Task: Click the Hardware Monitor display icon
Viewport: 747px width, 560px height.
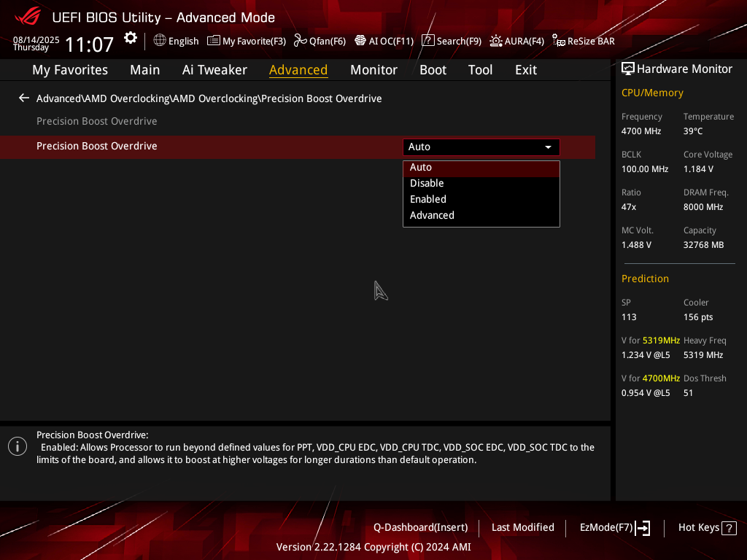Action: click(x=628, y=69)
